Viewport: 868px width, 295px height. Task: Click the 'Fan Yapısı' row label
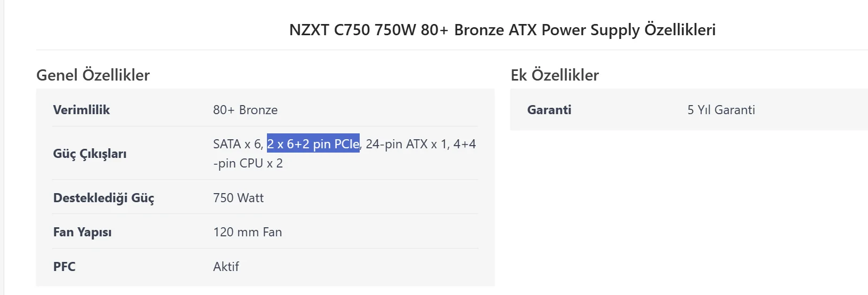82,232
